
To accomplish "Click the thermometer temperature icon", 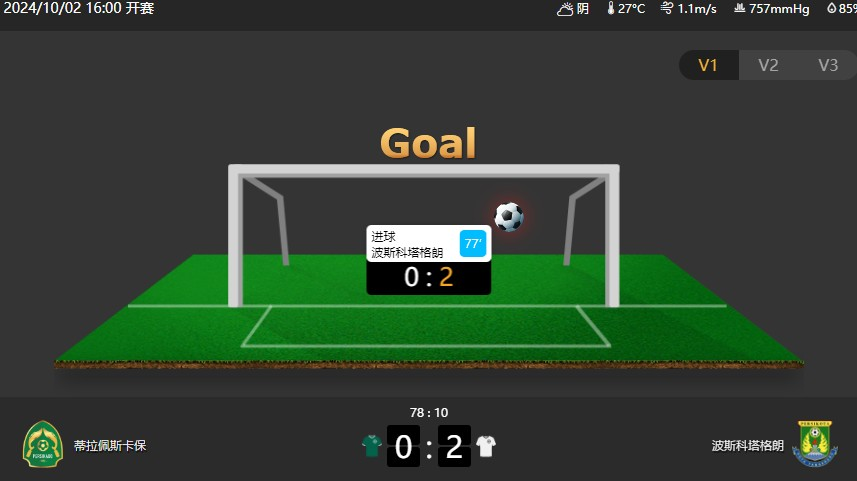I will click(611, 8).
